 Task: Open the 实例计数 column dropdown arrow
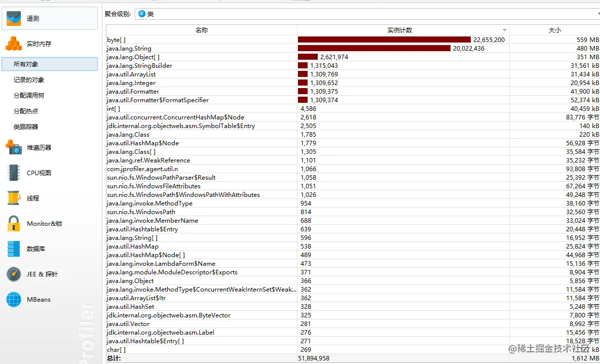tap(504, 30)
